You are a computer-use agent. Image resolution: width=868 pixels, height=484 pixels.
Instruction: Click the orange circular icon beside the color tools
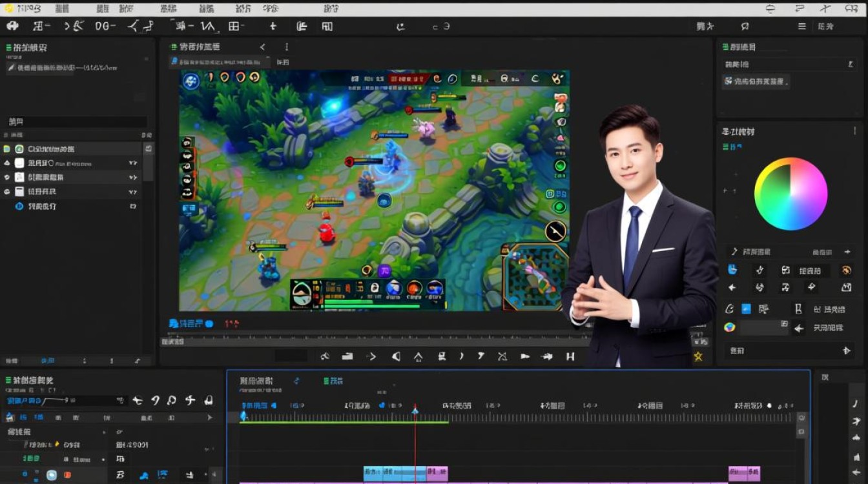pyautogui.click(x=846, y=270)
